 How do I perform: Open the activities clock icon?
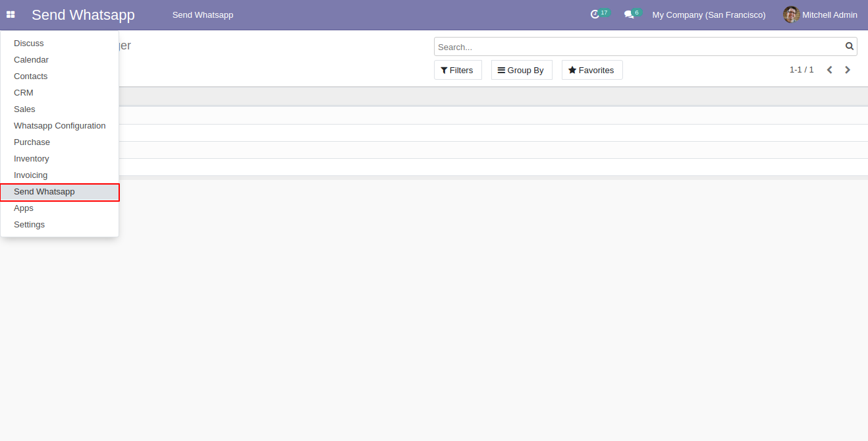click(595, 15)
